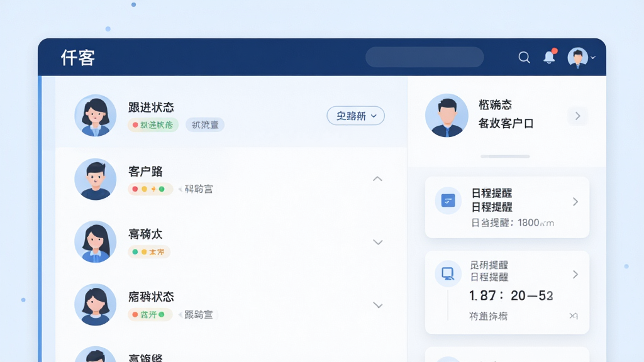This screenshot has height=362, width=644.
Task: Click the 备收客户口 label in the right panel
Action: pyautogui.click(x=506, y=123)
